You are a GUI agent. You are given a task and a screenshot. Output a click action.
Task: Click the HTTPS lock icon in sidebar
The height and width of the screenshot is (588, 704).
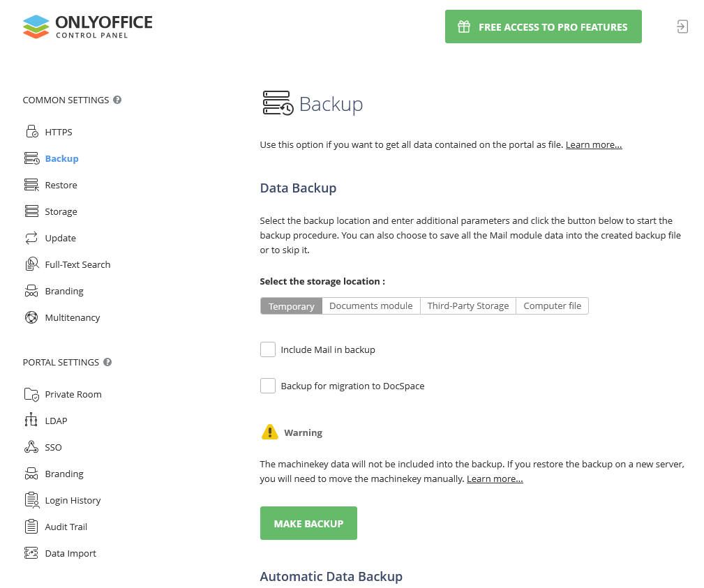(31, 132)
